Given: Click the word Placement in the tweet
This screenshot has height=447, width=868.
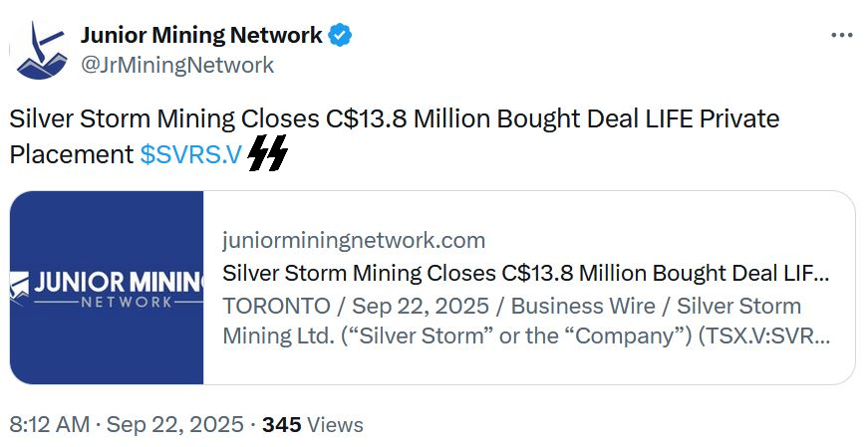Looking at the screenshot, I should coord(72,154).
